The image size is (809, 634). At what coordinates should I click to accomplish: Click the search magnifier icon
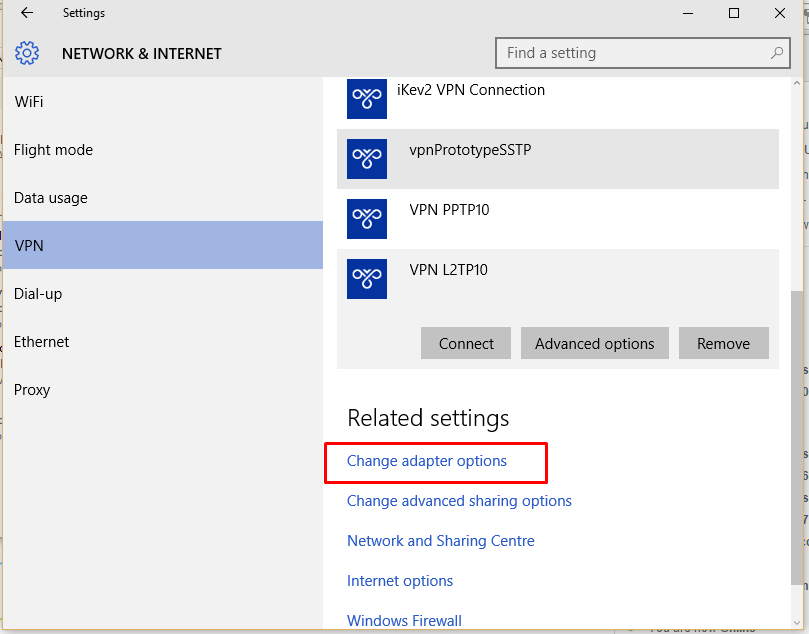[776, 53]
